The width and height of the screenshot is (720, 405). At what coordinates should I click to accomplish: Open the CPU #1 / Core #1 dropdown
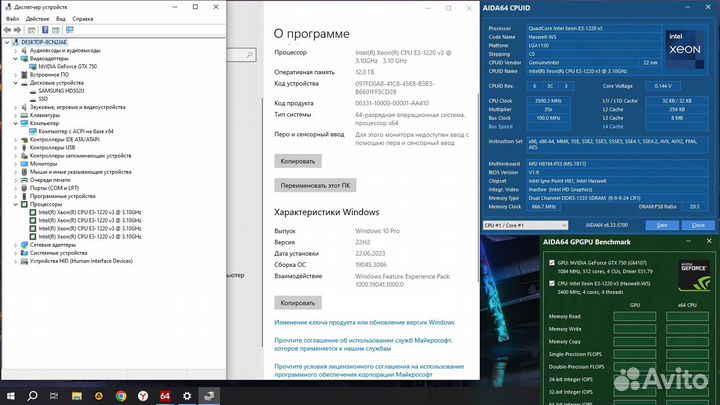(525, 225)
